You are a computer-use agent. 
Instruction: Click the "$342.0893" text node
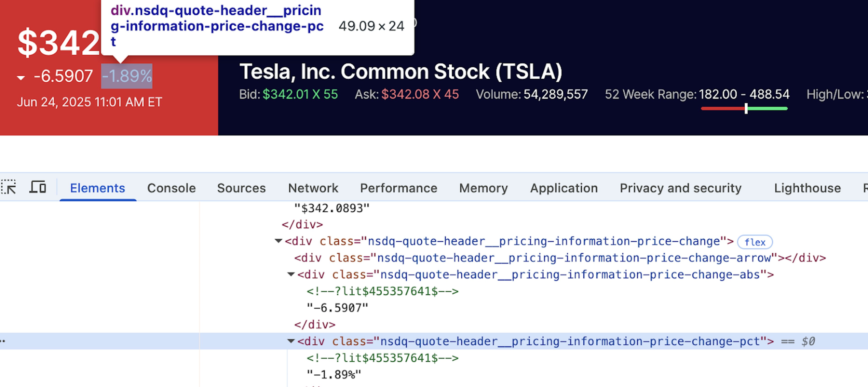(x=332, y=208)
